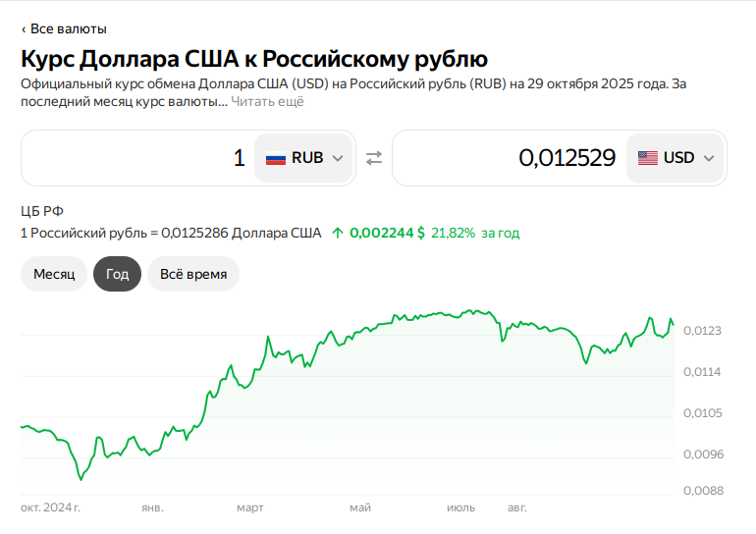Click the chart's lowest dip point

pos(81,479)
